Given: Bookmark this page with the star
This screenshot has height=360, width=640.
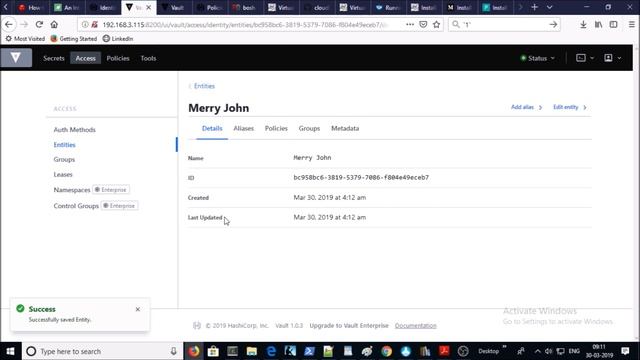Looking at the screenshot, I should point(437,24).
